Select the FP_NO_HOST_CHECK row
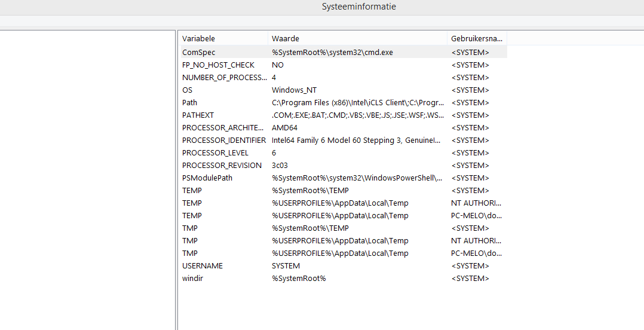This screenshot has height=330, width=644. pos(218,65)
